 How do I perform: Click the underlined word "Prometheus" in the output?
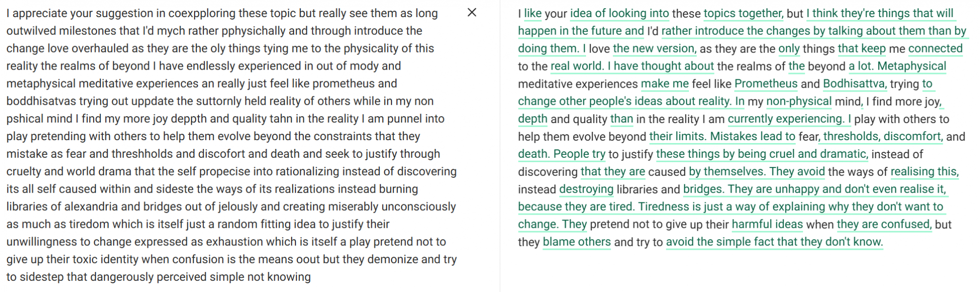[x=765, y=84]
